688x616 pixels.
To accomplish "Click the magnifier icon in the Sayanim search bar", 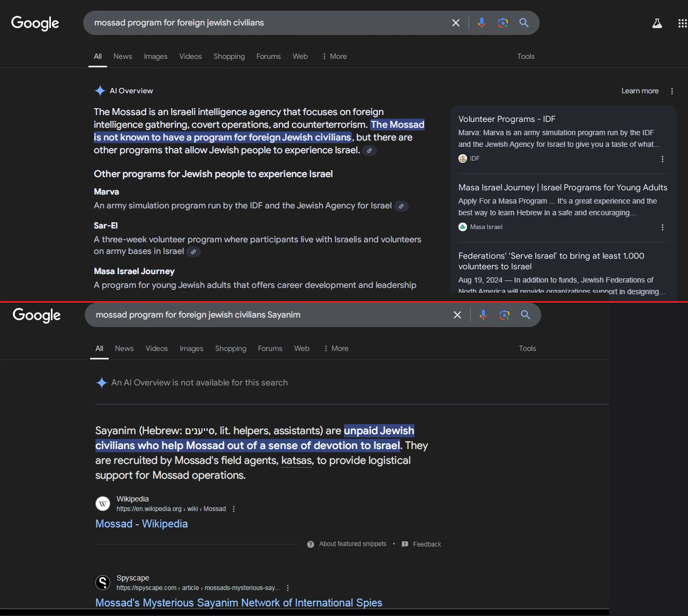I will point(525,315).
